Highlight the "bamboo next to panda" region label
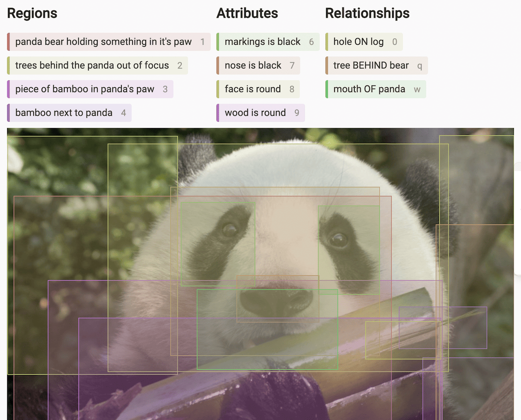This screenshot has width=521, height=420. 68,112
